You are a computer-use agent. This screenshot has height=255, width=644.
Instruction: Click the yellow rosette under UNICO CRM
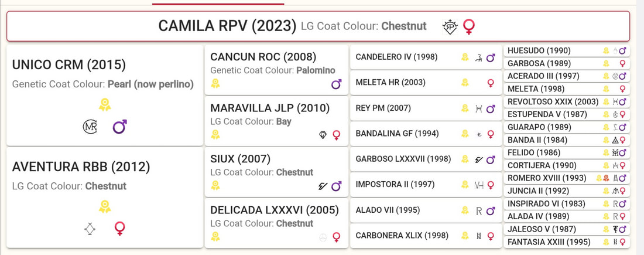coord(105,105)
